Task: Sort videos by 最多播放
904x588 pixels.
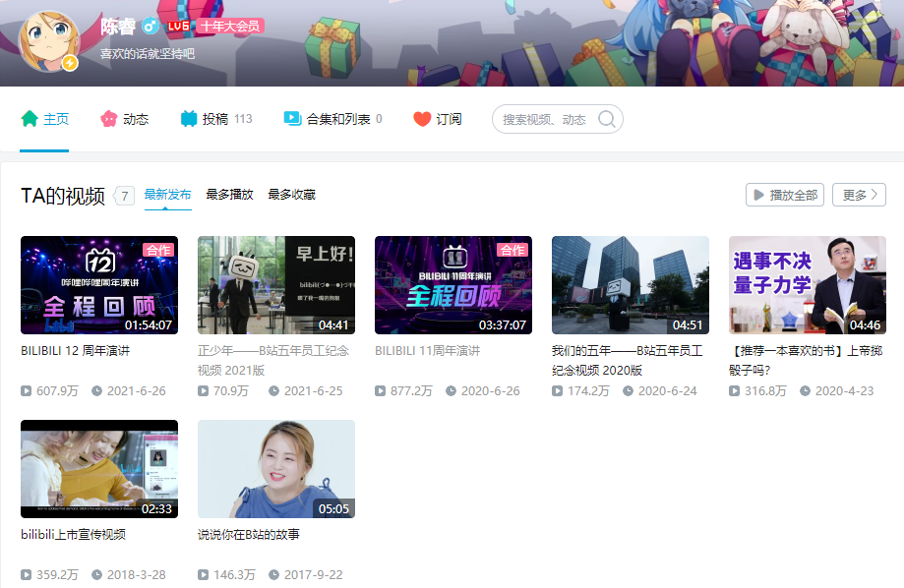Action: (x=229, y=195)
